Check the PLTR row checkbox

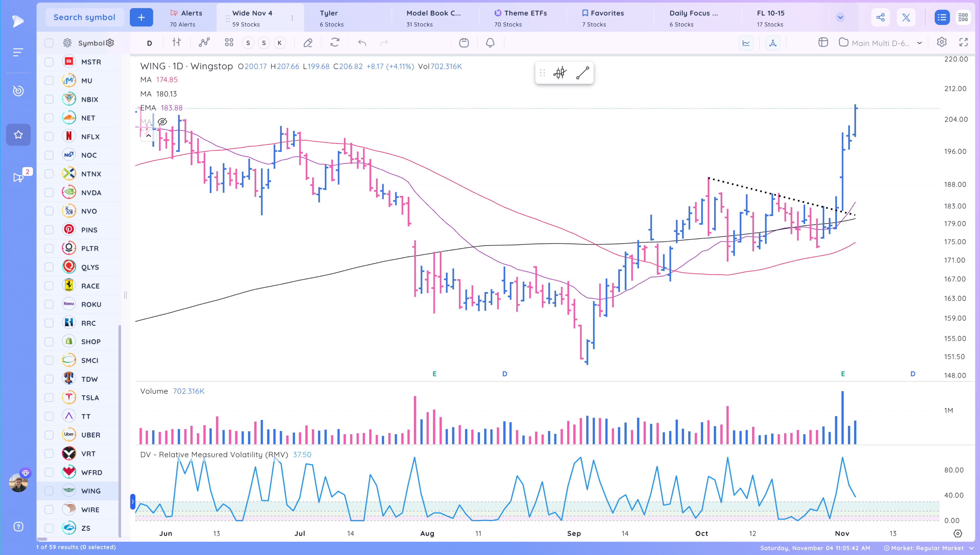click(49, 249)
